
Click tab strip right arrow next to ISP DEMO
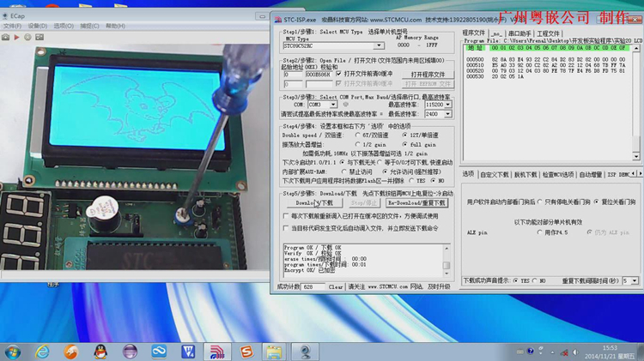coord(640,174)
